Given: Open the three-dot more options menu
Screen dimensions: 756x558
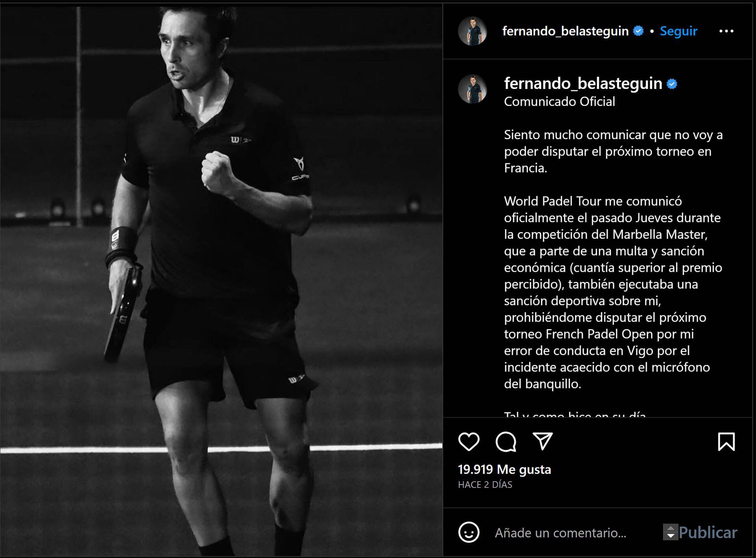Looking at the screenshot, I should [726, 31].
